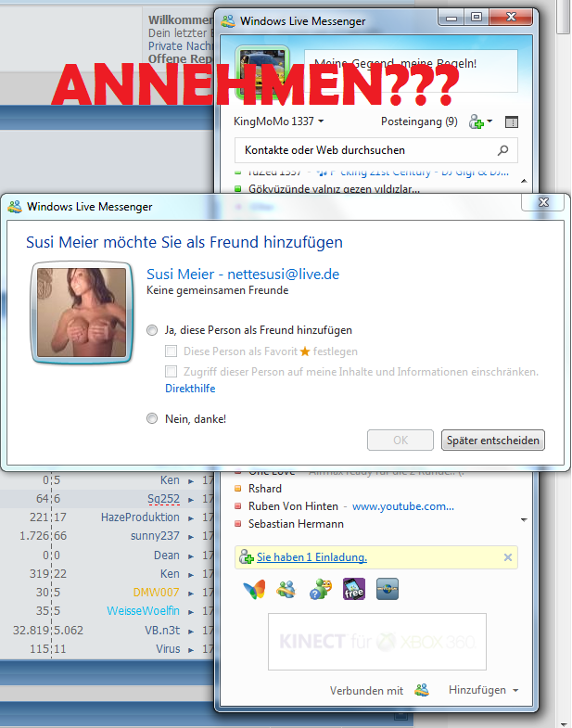Click contact 'Gökyüzünde yalnız gezen yıldızlar...'
Screen dimensions: 572x728
pos(334,188)
